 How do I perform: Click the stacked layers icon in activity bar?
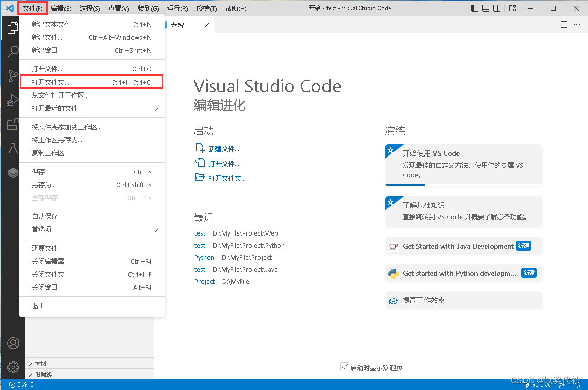pyautogui.click(x=13, y=173)
